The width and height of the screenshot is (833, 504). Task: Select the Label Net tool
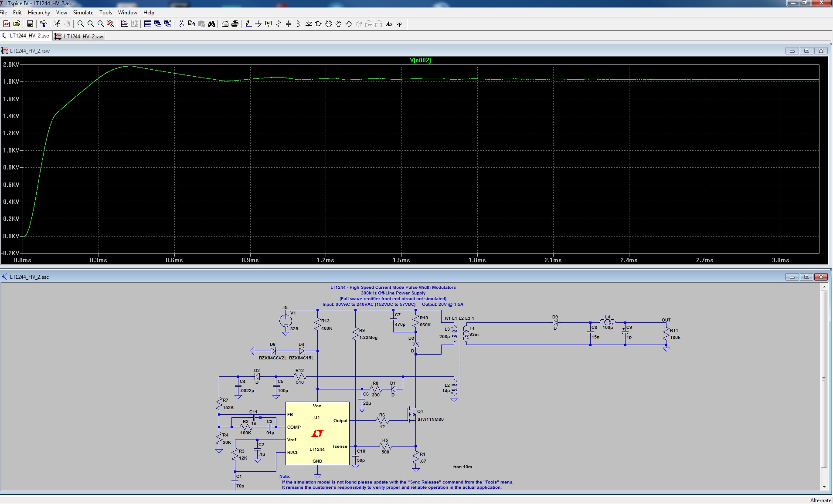pos(269,24)
